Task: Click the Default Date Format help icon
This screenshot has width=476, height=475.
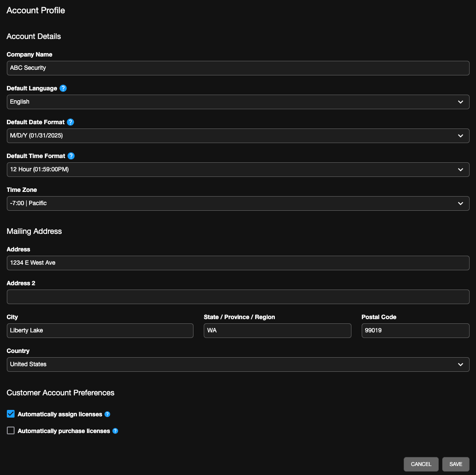Action: 70,122
